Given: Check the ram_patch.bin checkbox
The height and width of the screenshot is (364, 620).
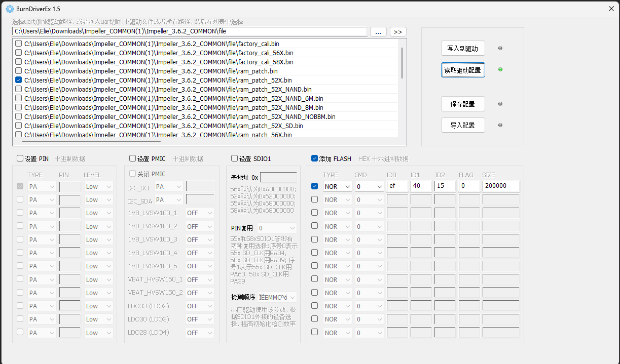Looking at the screenshot, I should coord(19,71).
